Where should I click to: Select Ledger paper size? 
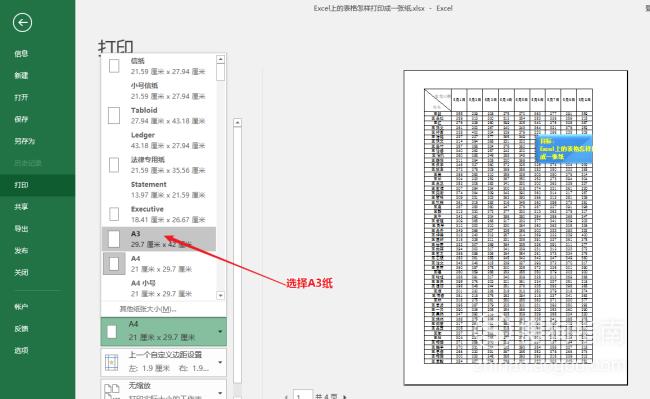[159, 140]
